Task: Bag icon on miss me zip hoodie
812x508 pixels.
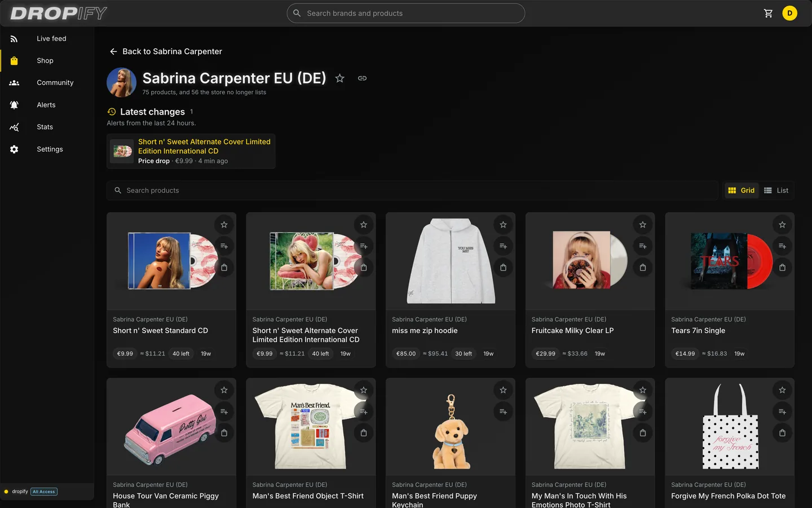Action: point(503,268)
